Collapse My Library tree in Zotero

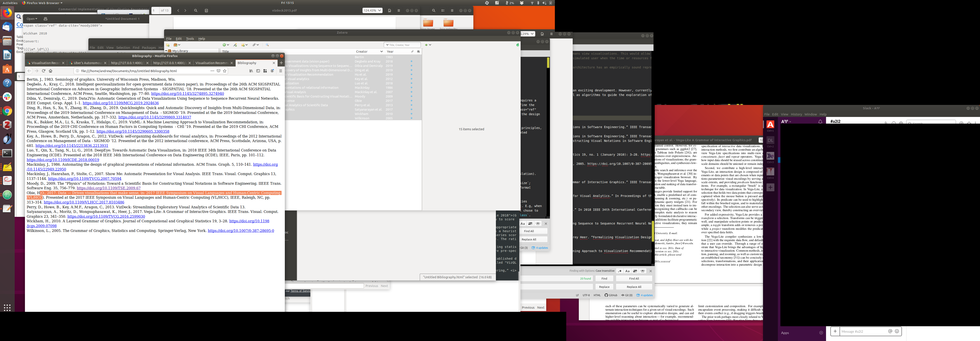click(166, 51)
